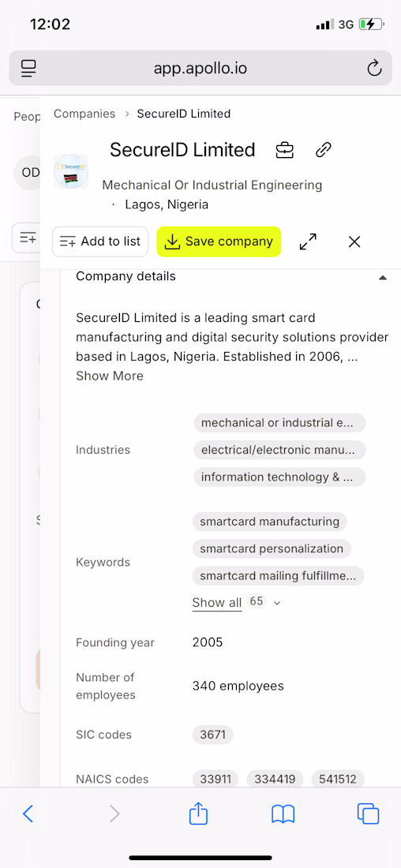
Task: Tap chevron next to keyword count 65
Action: pyautogui.click(x=278, y=603)
